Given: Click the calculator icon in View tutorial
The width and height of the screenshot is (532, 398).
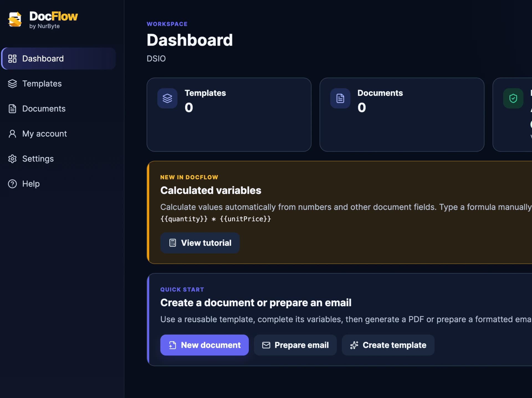Looking at the screenshot, I should point(173,243).
